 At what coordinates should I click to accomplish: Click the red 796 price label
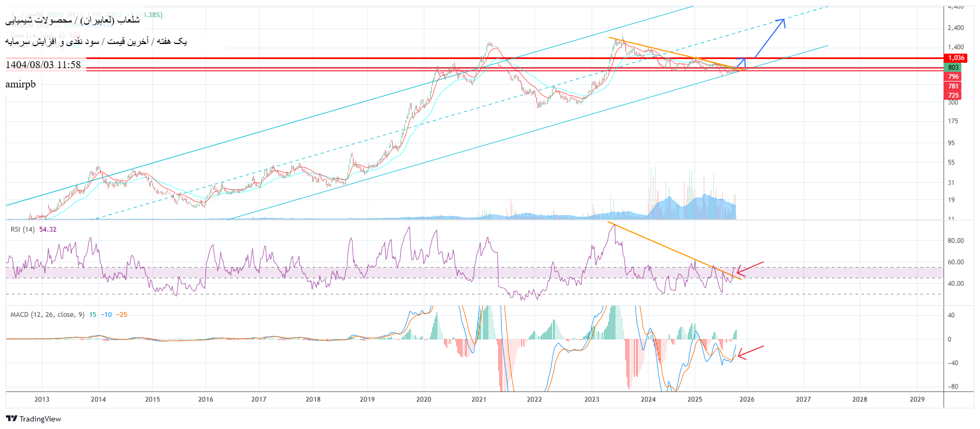tap(953, 77)
